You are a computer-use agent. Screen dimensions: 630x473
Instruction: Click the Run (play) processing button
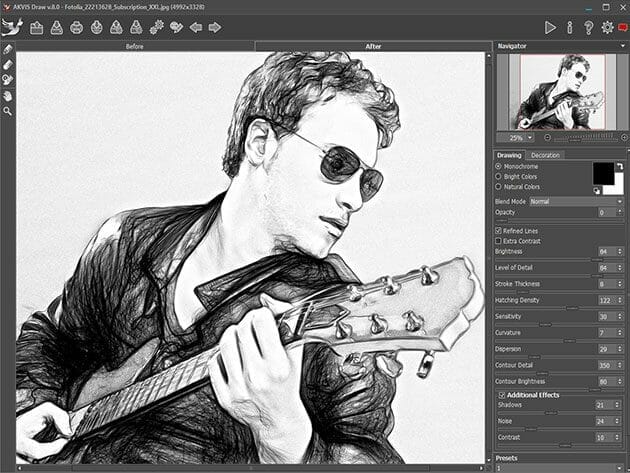(550, 27)
